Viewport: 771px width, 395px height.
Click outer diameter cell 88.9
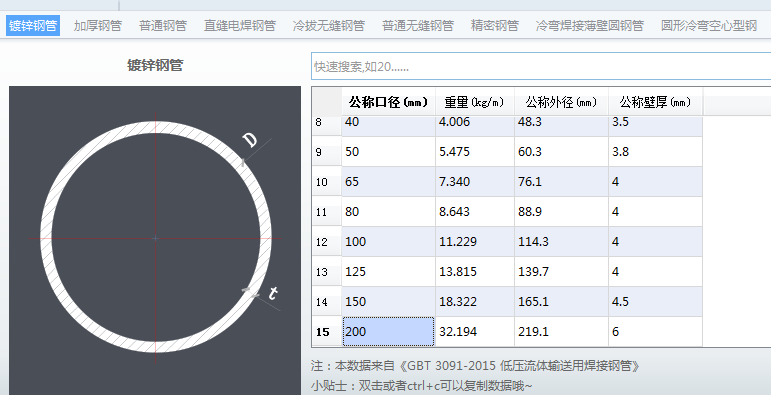(561, 212)
